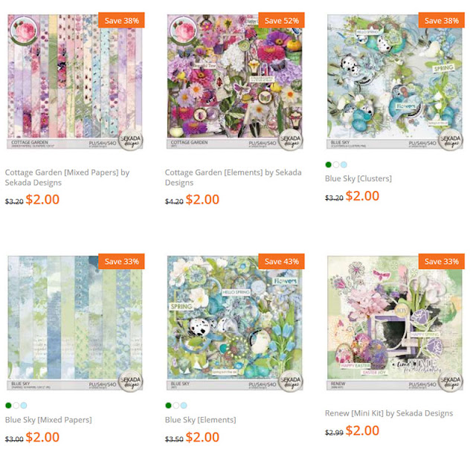Select light blue swatch under Blue Sky Mixed Papers
The height and width of the screenshot is (449, 476).
[x=24, y=405]
